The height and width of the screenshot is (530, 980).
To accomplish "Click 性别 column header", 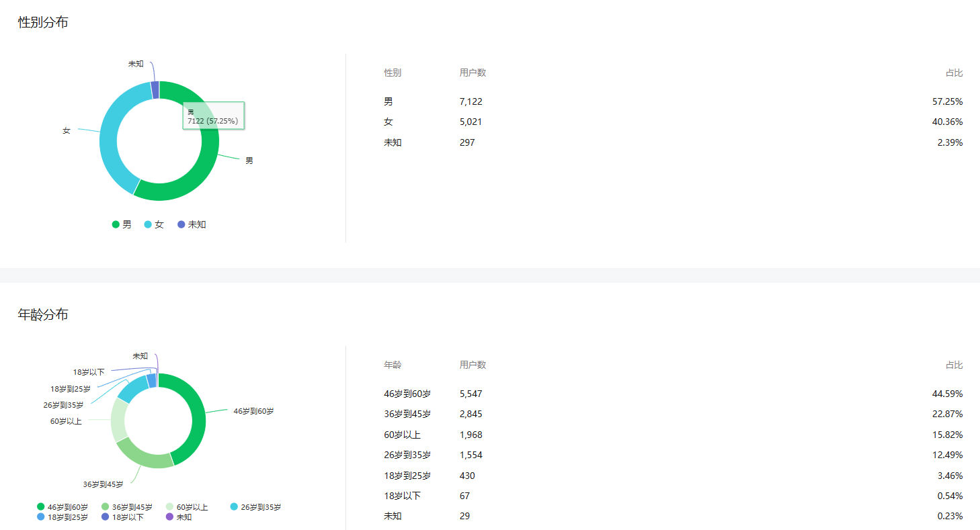I will point(393,73).
